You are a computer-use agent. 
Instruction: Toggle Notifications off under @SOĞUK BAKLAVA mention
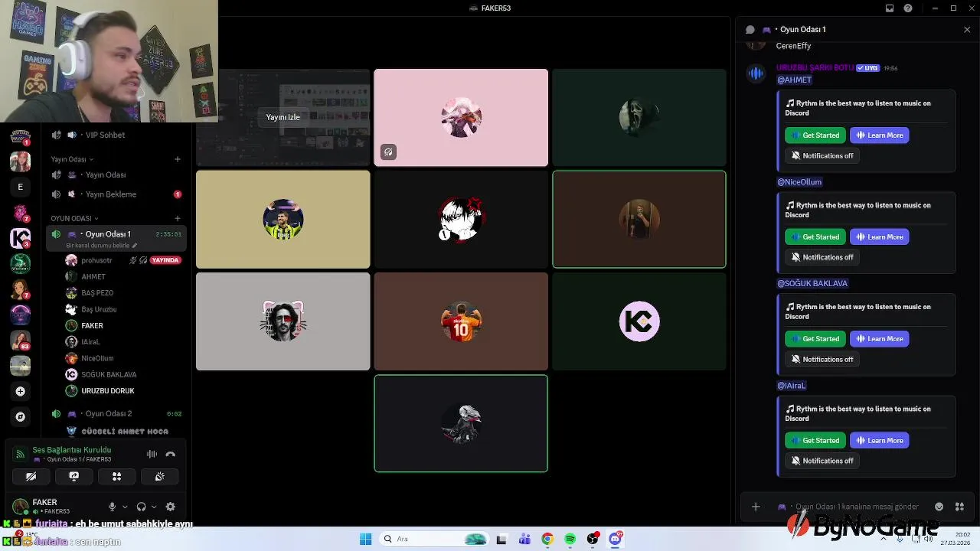(x=822, y=359)
